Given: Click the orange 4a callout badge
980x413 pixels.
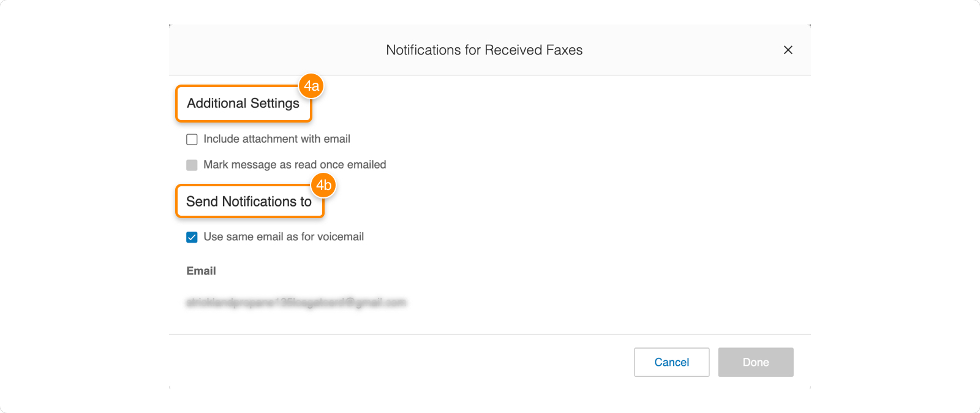Looking at the screenshot, I should 311,86.
